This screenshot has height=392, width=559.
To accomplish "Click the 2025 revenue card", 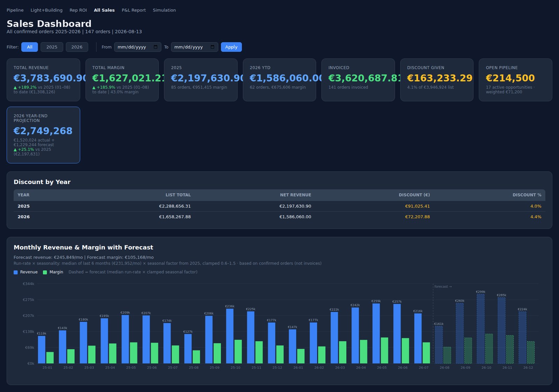I will pos(201,80).
